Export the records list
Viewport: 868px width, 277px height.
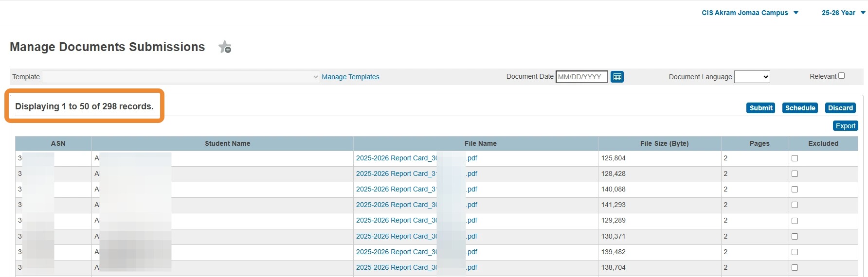pos(845,126)
